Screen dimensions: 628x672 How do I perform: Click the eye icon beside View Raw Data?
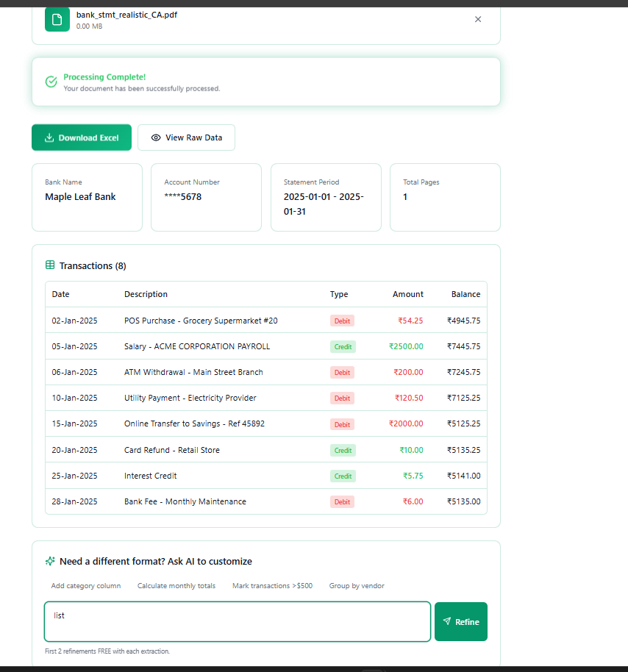155,137
